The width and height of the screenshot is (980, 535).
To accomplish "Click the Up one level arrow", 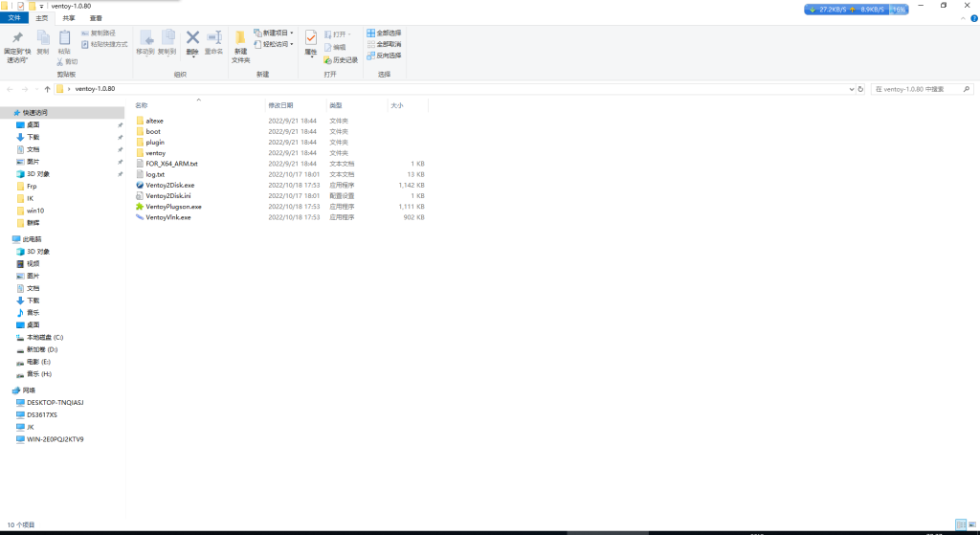I will 48,89.
